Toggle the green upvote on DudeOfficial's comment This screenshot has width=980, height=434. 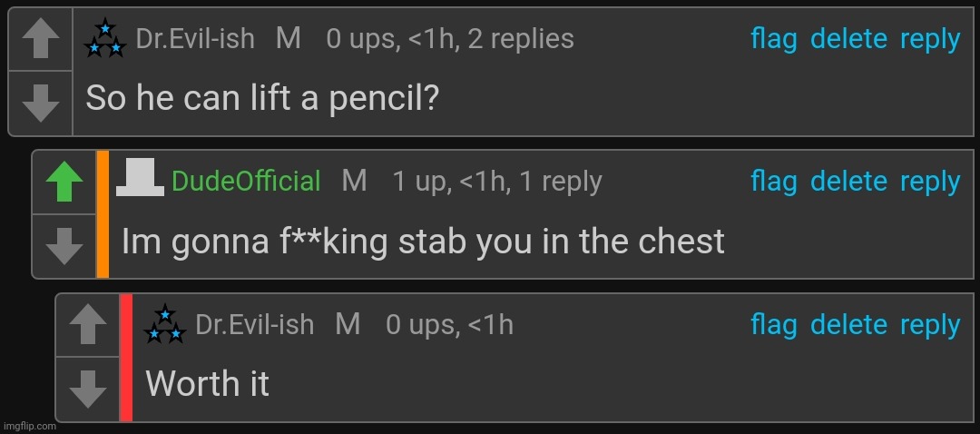(x=64, y=182)
